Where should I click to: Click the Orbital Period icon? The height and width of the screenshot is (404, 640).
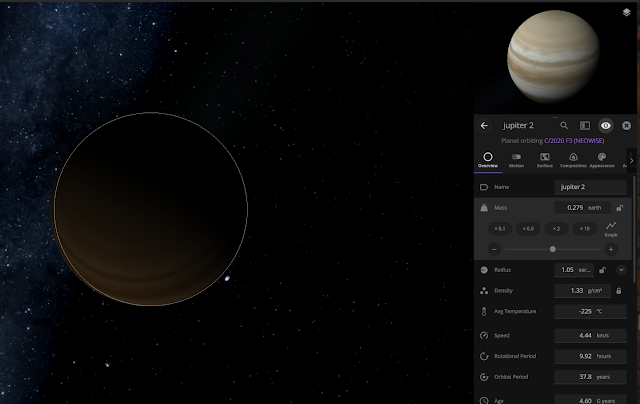(x=484, y=377)
